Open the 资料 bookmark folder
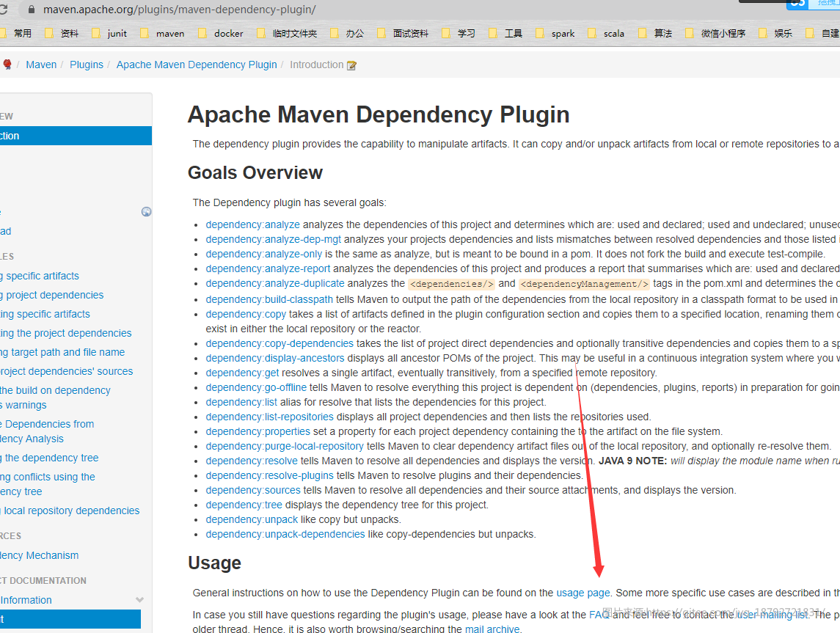The width and height of the screenshot is (840, 633). click(x=62, y=33)
